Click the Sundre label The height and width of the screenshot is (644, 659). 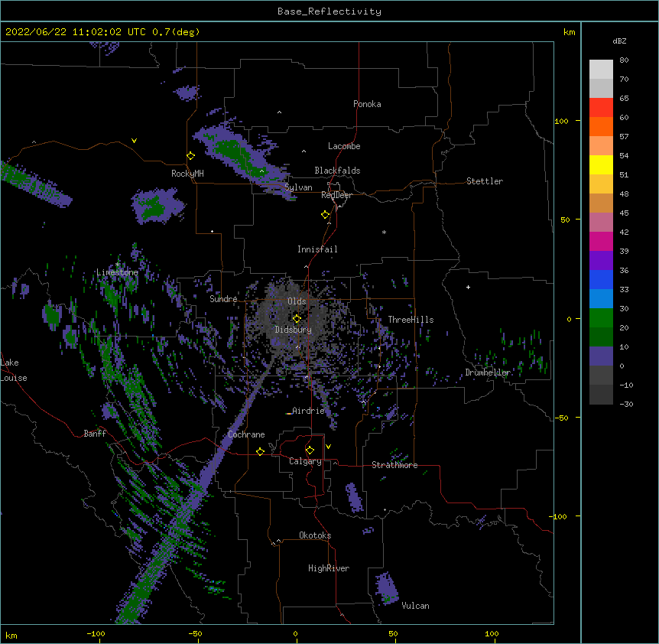223,299
